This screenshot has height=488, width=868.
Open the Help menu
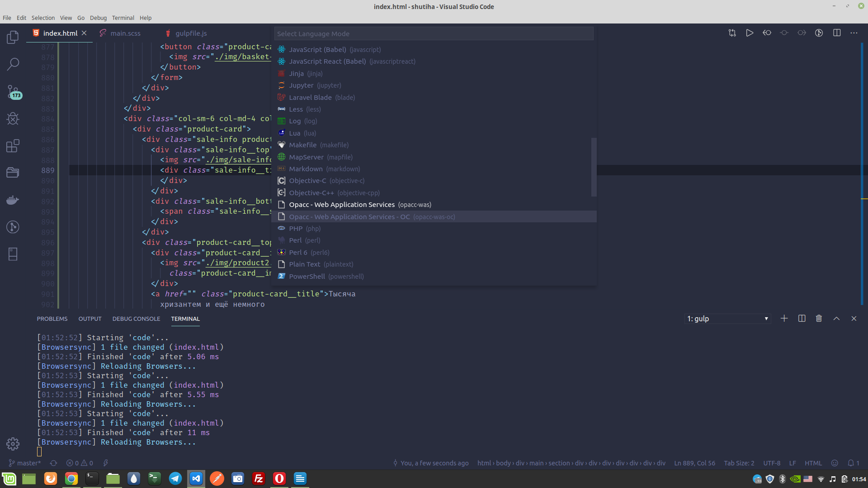(x=146, y=18)
